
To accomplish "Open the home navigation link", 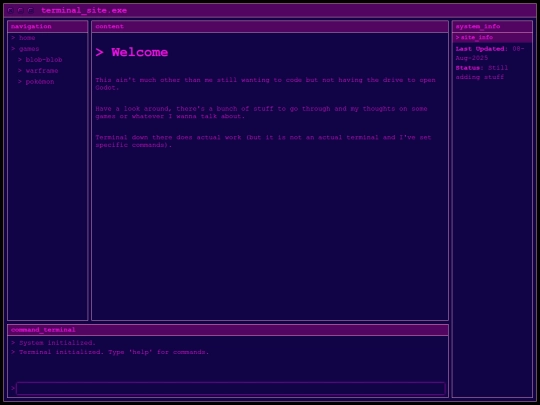I will [x=27, y=38].
